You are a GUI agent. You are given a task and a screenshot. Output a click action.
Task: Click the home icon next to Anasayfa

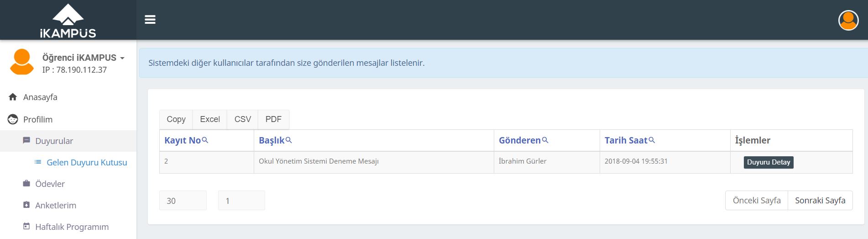(x=13, y=97)
